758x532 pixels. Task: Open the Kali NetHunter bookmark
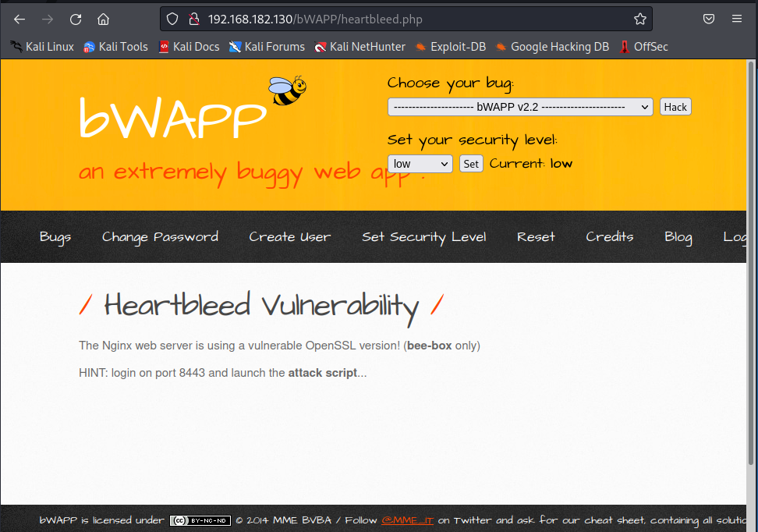tap(360, 47)
